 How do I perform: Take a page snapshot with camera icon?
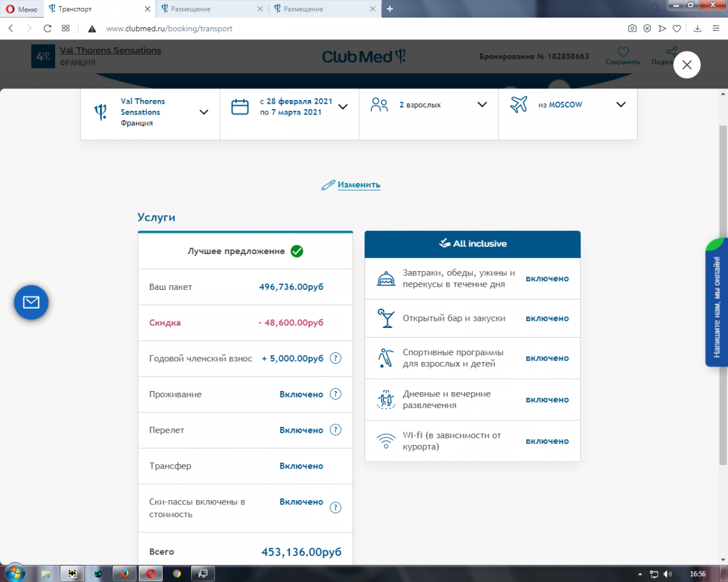(x=632, y=28)
